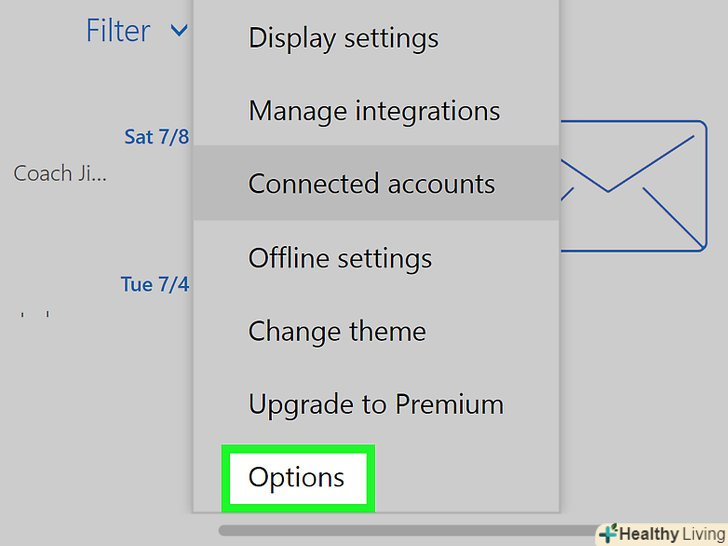Screen dimensions: 728x546
Task: Select Manage integrations menu entry
Action: click(x=374, y=111)
